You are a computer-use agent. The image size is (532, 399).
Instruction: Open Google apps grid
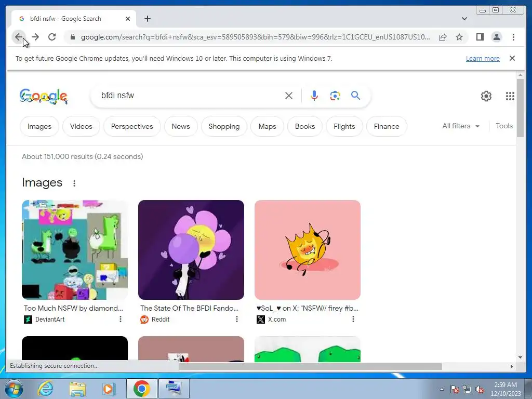point(510,96)
